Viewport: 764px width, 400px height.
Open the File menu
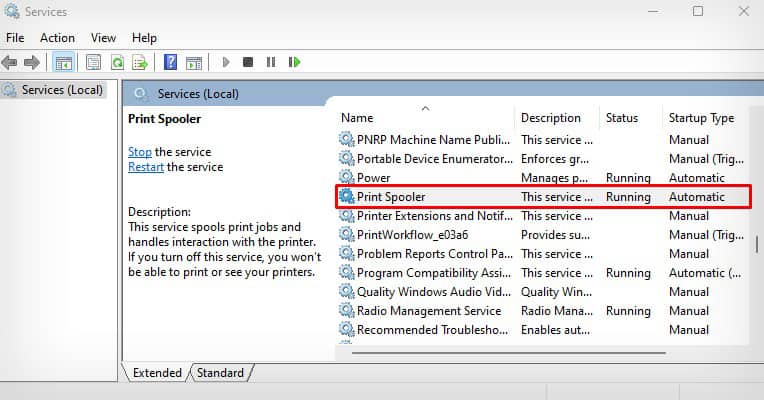point(15,38)
